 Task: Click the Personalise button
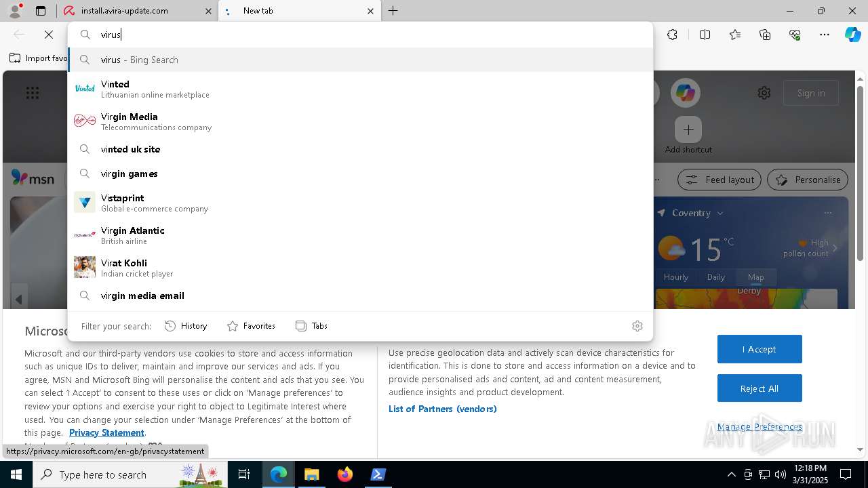(x=808, y=180)
